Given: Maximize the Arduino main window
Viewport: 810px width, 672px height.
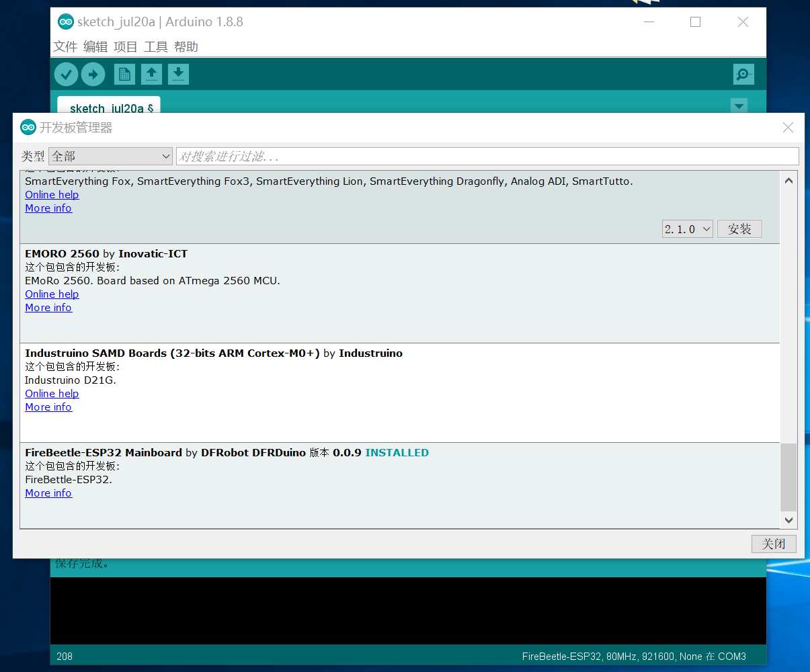Looking at the screenshot, I should (695, 22).
